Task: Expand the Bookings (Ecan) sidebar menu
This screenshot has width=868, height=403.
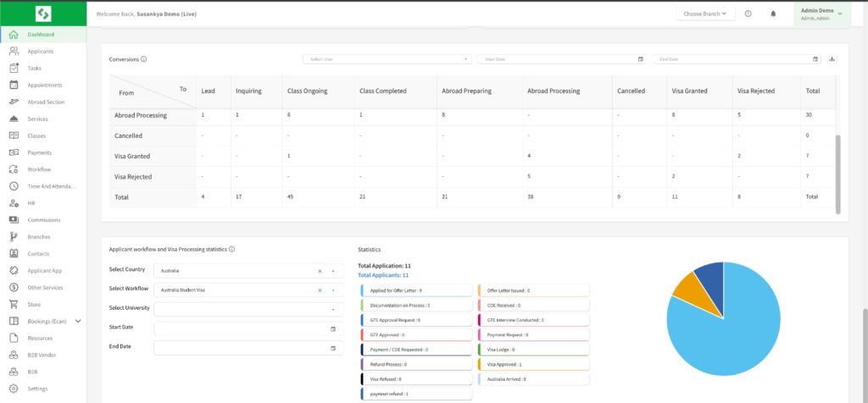Action: coord(78,321)
